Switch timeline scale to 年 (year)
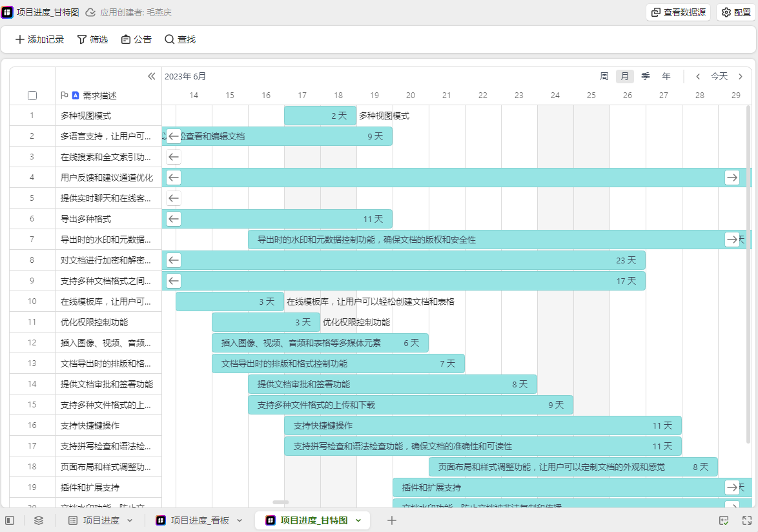 click(x=666, y=76)
